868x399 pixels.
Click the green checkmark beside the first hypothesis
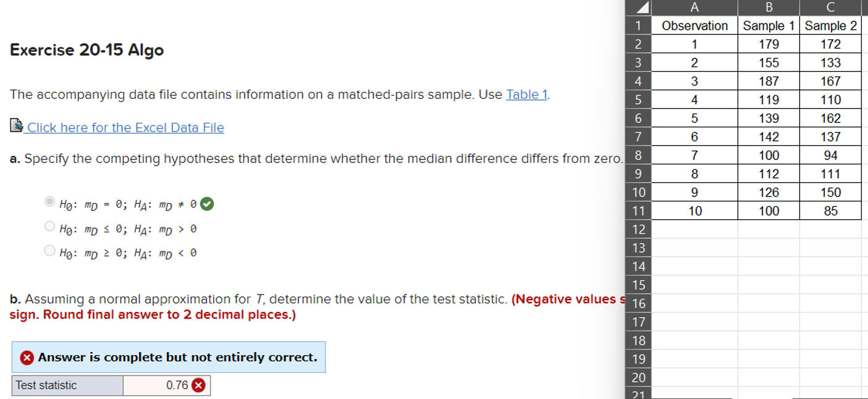coord(206,203)
